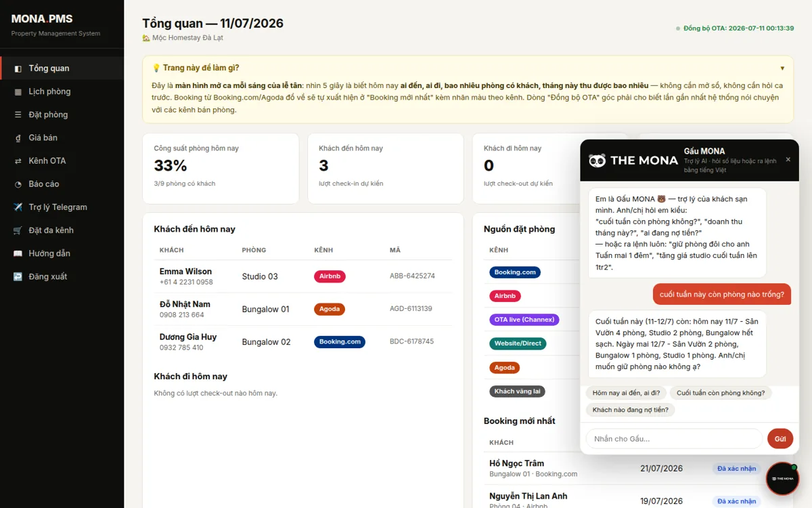This screenshot has width=812, height=508.
Task: Open Trợ lý Telegram plane icon
Action: (18, 207)
